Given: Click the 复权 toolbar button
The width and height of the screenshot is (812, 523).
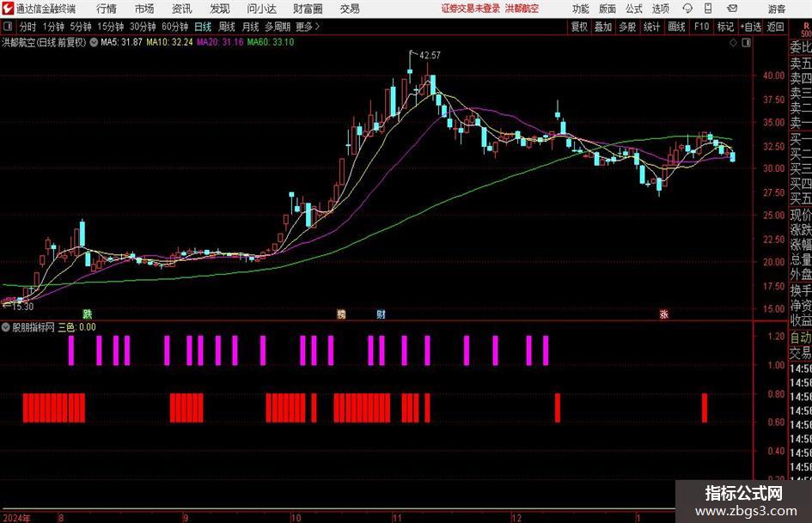Looking at the screenshot, I should click(x=579, y=27).
